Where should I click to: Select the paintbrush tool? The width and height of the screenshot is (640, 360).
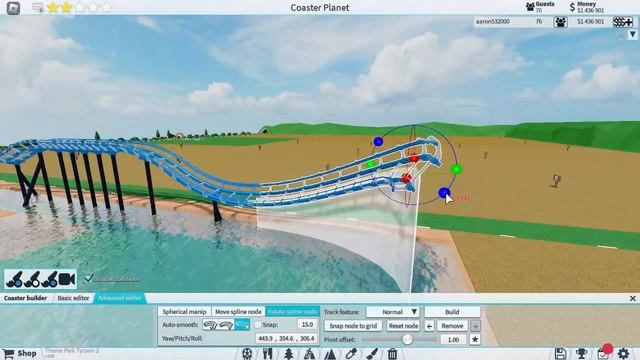click(372, 353)
